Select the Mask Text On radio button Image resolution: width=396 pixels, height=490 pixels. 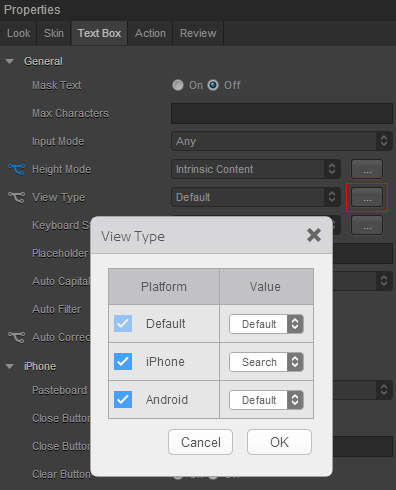pos(178,85)
